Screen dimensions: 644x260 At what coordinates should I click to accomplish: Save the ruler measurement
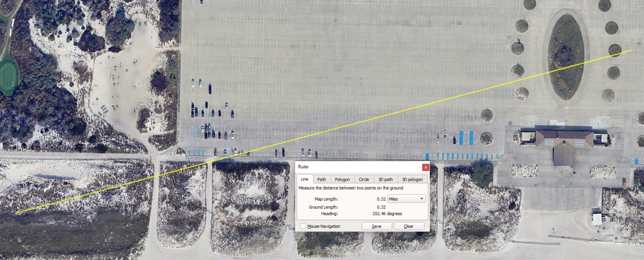pyautogui.click(x=376, y=226)
